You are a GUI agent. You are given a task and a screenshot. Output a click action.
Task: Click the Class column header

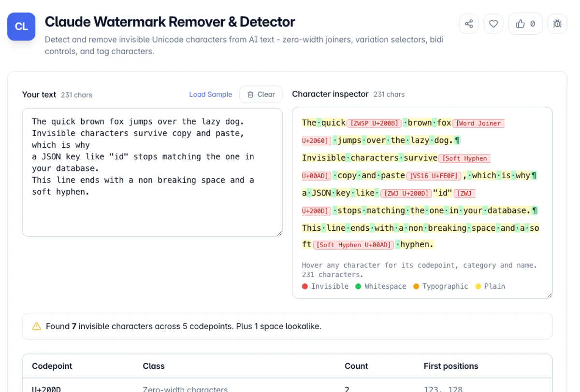[154, 366]
